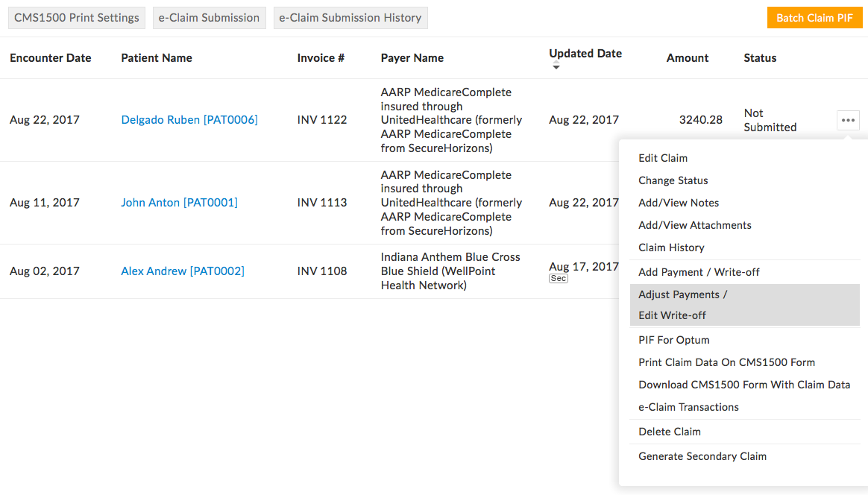Sort claims by the Encounter Date column
Image resolution: width=868 pixels, height=495 pixels.
tap(50, 57)
